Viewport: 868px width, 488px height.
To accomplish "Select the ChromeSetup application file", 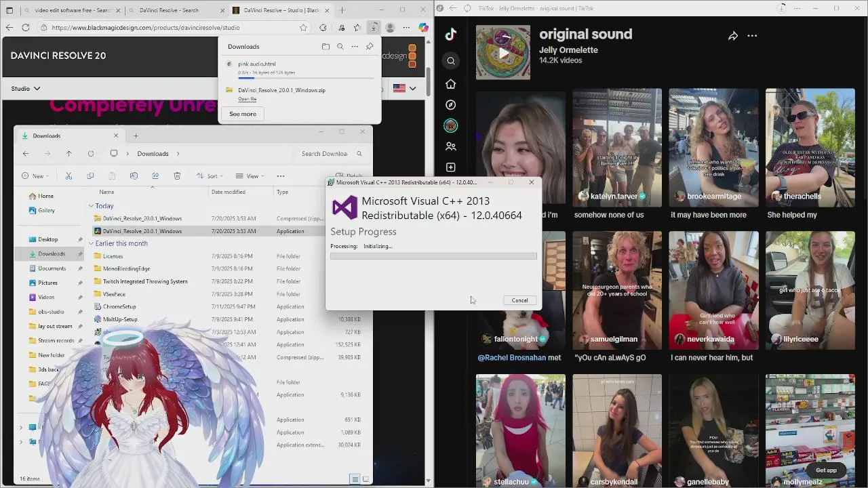I will click(x=119, y=307).
